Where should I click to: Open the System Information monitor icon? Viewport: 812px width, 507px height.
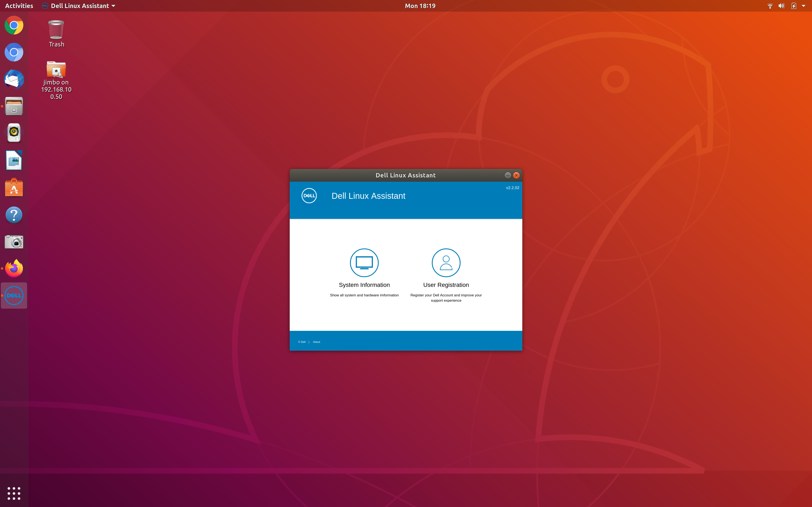(364, 263)
